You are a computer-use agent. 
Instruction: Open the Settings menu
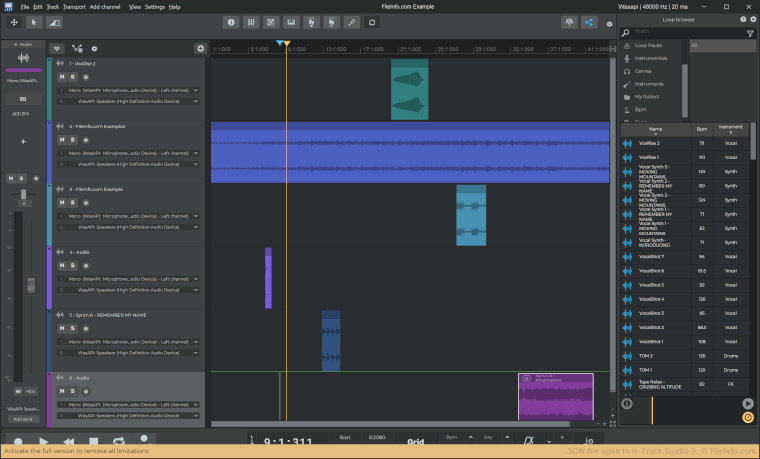click(x=155, y=6)
